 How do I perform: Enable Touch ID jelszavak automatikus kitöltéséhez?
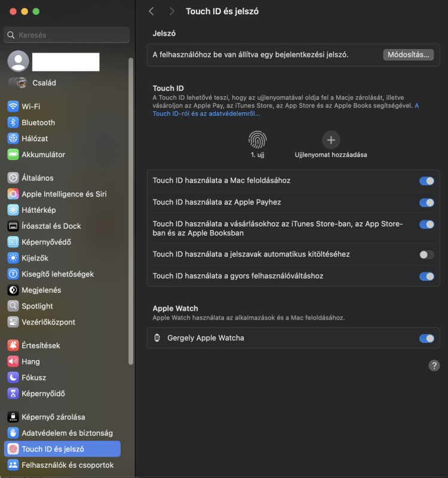coord(426,255)
